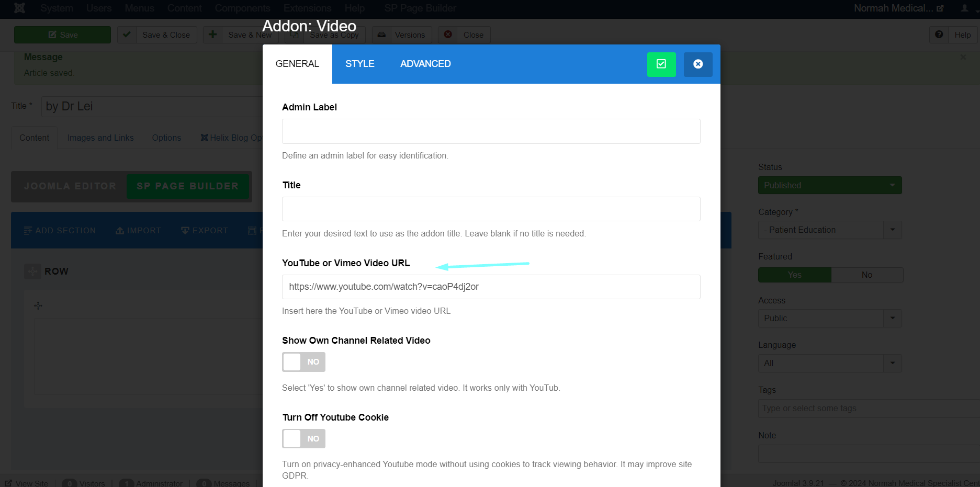Click ADD SECTION in the page builder
Screen dimensions: 980x487
click(x=60, y=231)
